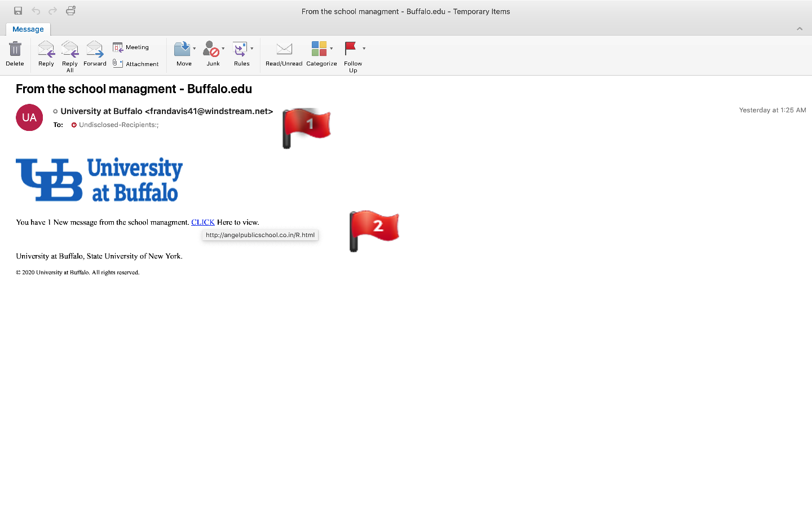Viewport: 812px width, 508px height.
Task: Forward this email message
Action: click(95, 50)
